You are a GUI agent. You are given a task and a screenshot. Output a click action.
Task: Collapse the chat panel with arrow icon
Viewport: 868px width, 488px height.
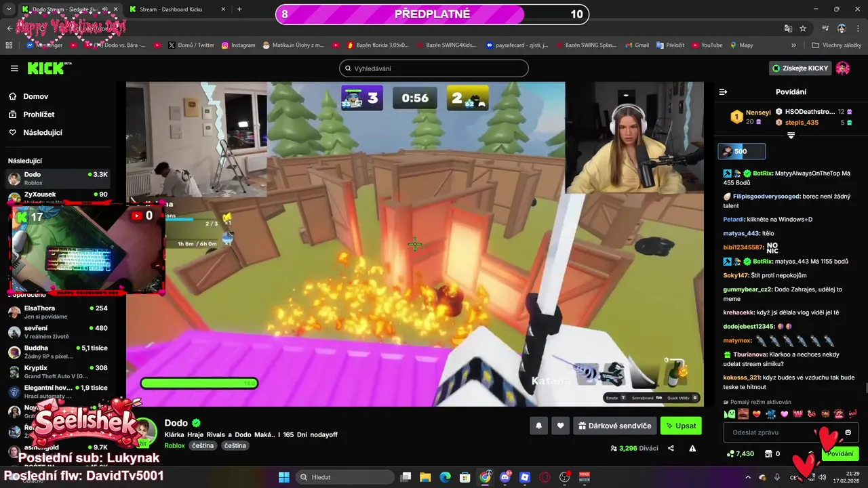[x=723, y=91]
